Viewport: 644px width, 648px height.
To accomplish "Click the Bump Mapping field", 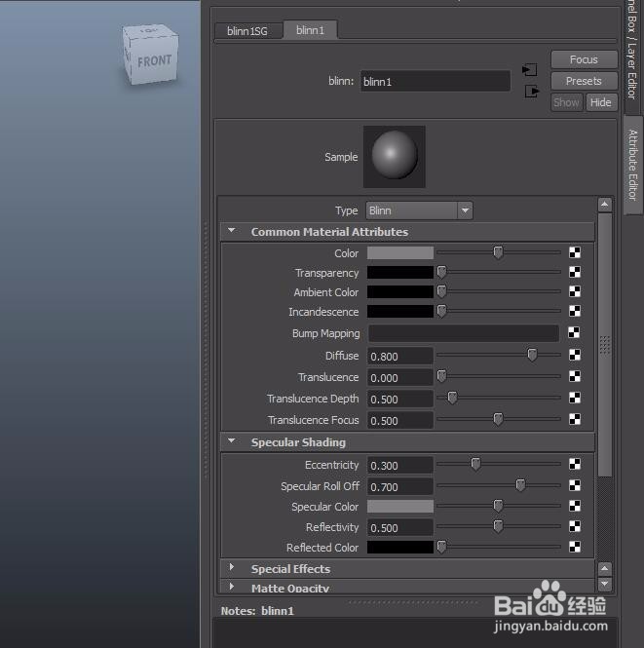I will click(x=464, y=333).
